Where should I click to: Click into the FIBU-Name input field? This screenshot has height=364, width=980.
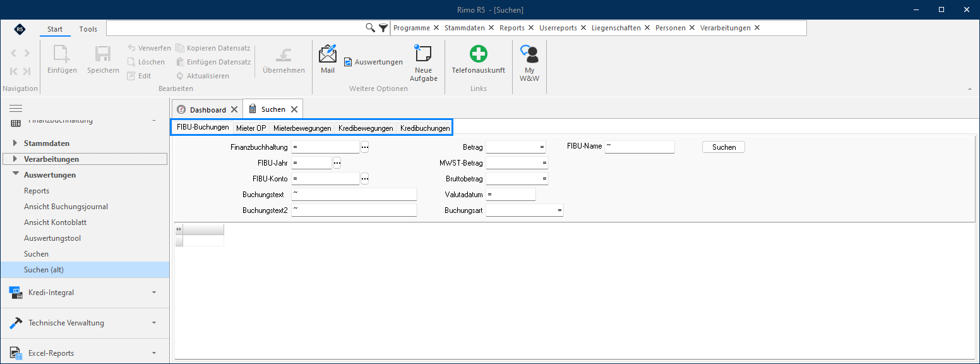click(640, 147)
